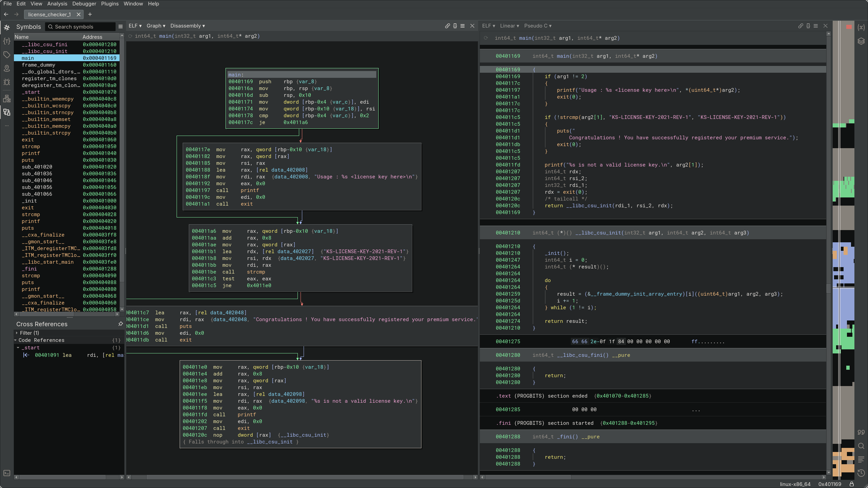
Task: Click the red block in feature map
Action: [849, 27]
